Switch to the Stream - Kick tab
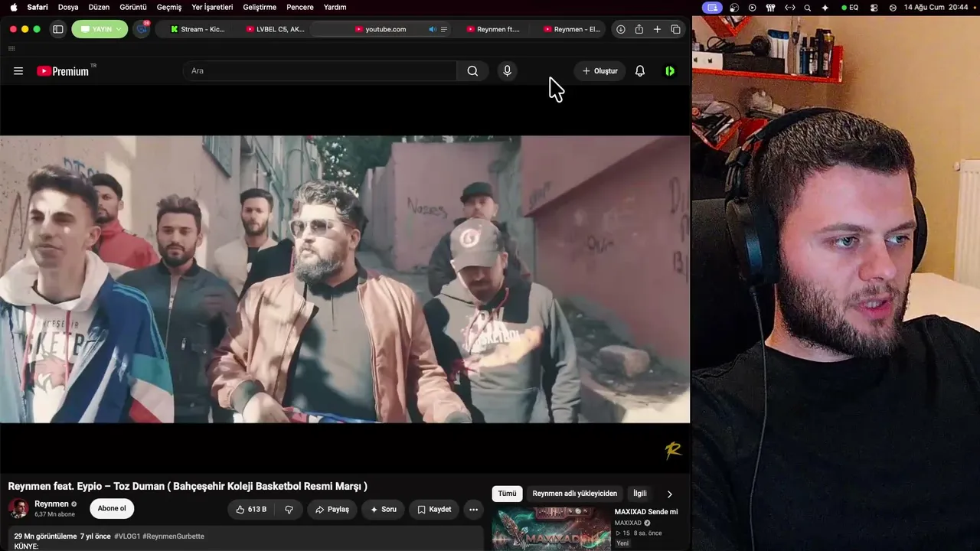This screenshot has width=980, height=551. coord(197,29)
